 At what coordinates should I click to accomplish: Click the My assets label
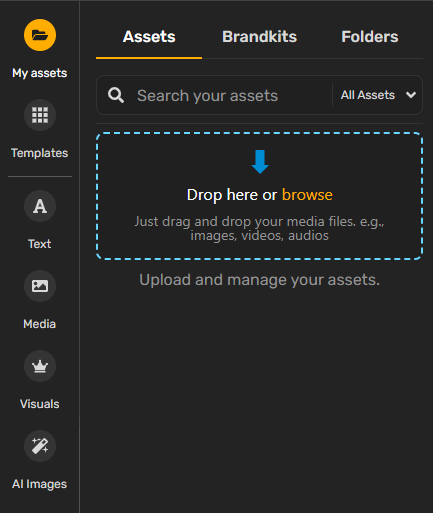pyautogui.click(x=40, y=73)
